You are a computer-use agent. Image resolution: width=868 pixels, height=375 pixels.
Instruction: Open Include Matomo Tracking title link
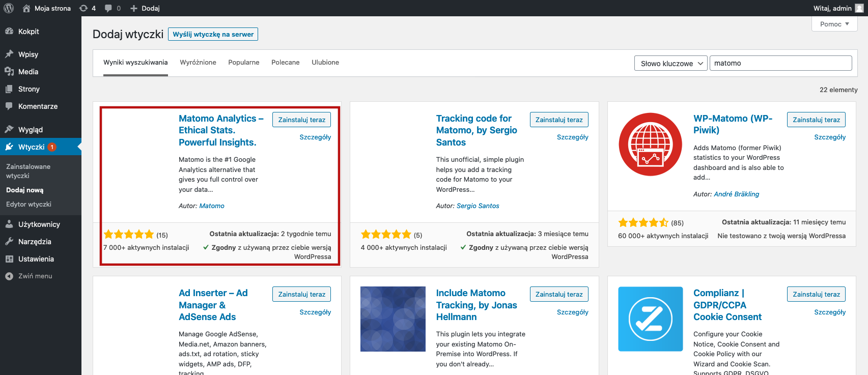(x=477, y=305)
